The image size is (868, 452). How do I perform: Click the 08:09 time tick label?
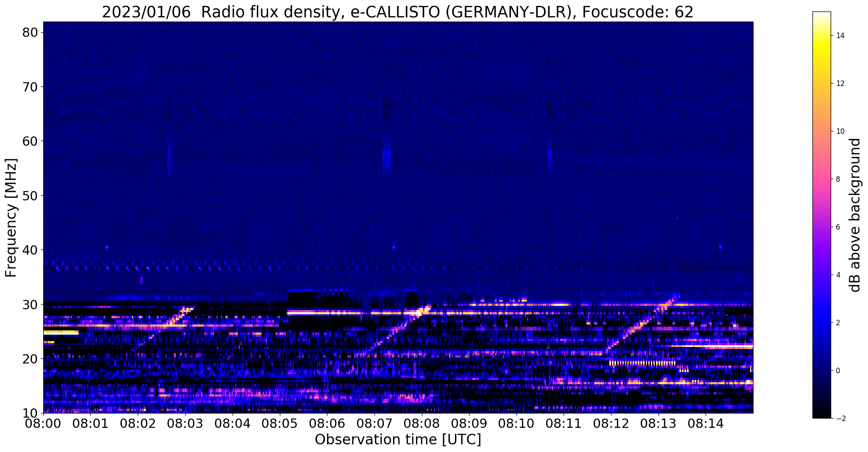click(x=469, y=423)
